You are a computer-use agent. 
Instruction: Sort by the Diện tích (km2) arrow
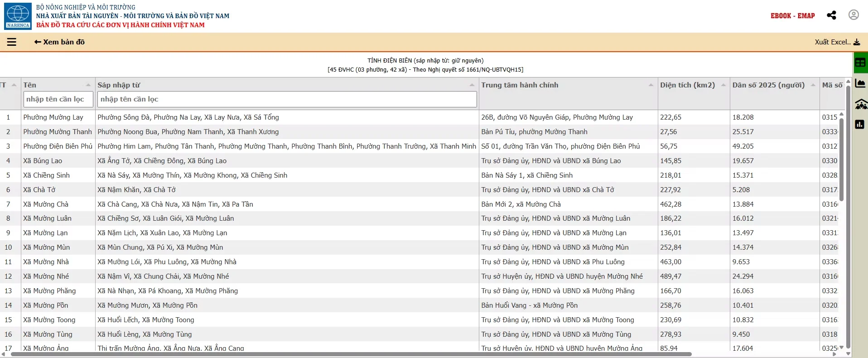tap(723, 85)
